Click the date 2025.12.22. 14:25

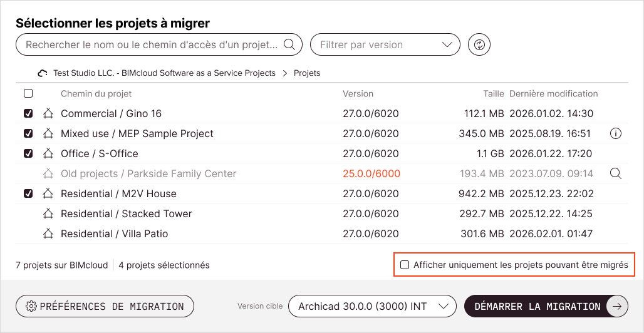(551, 213)
